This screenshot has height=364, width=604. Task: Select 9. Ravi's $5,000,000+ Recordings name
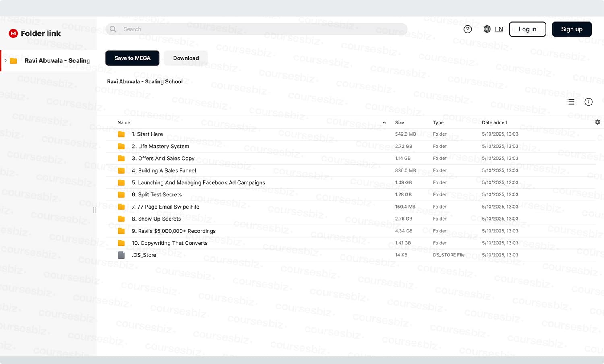pyautogui.click(x=174, y=231)
